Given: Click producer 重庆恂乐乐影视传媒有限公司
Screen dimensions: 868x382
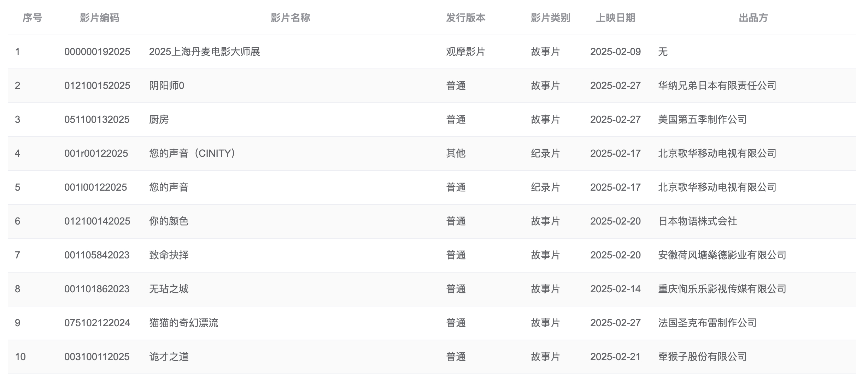Looking at the screenshot, I should coord(722,289).
